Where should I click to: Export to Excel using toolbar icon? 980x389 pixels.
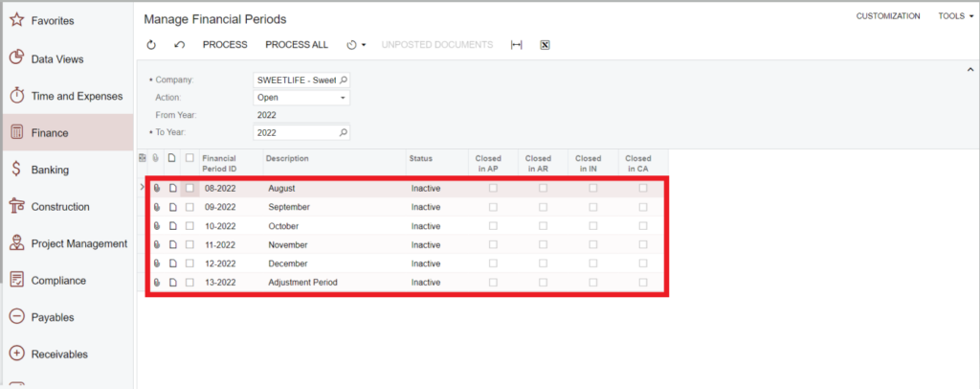click(x=544, y=45)
